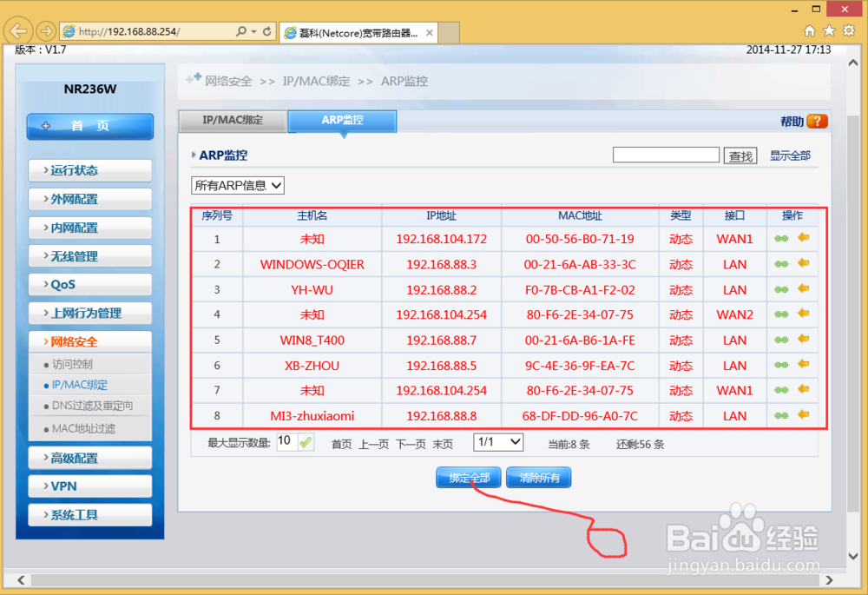
Task: Click the yellow arrow icon for YH-WU entry
Action: click(805, 289)
